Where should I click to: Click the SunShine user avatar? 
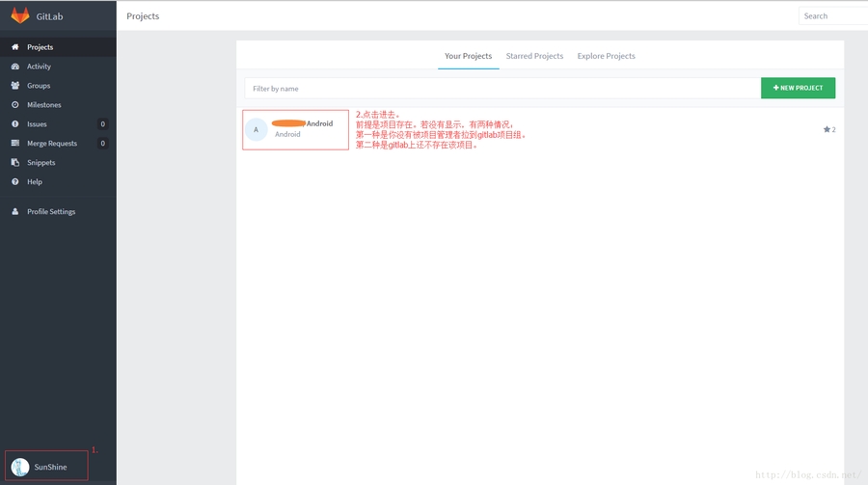click(20, 467)
